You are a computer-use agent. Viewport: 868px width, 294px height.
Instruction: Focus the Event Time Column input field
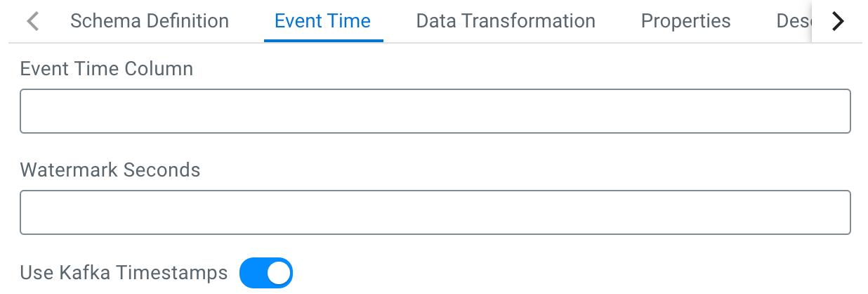[x=435, y=111]
